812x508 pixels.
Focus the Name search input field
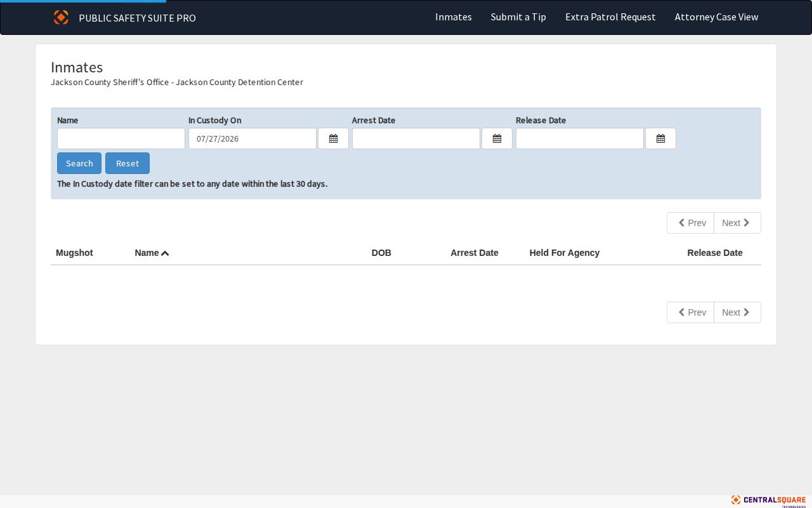click(x=121, y=138)
